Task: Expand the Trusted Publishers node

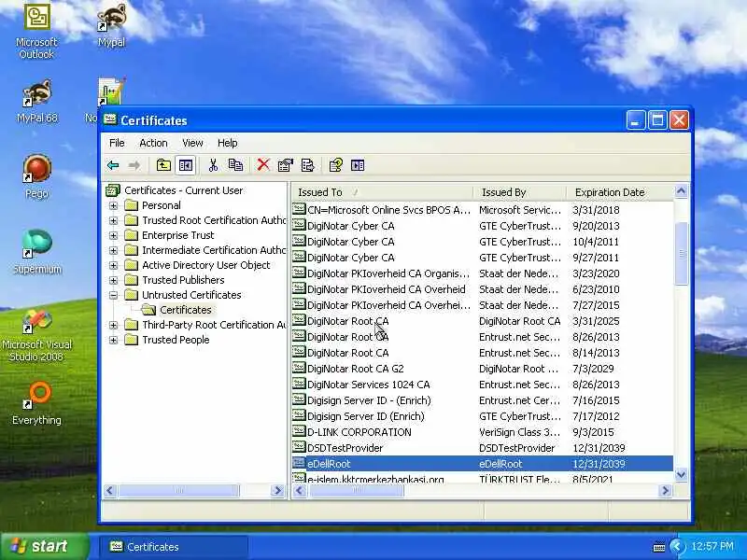Action: [113, 280]
